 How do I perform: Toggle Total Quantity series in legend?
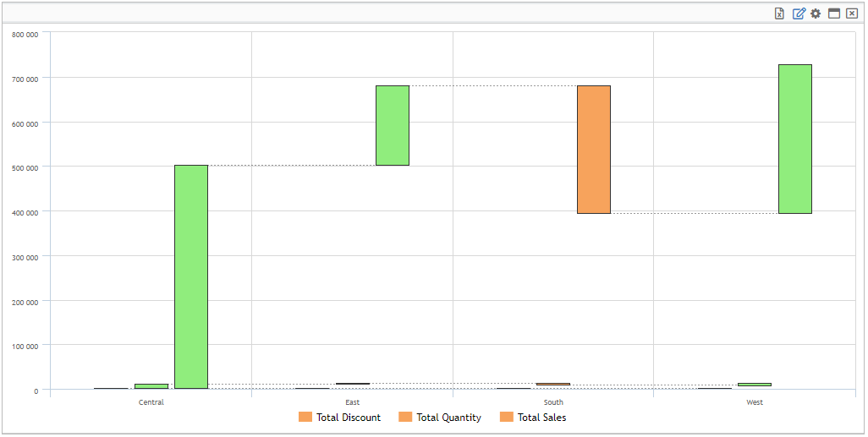(x=448, y=418)
